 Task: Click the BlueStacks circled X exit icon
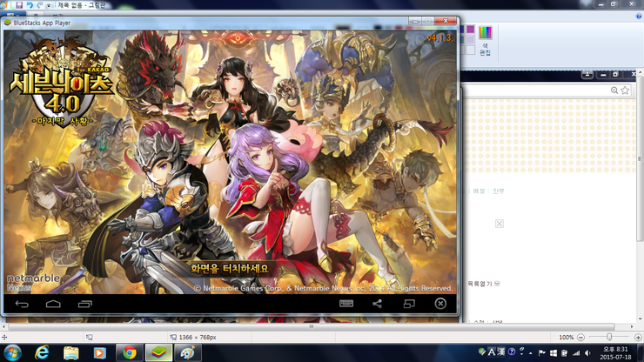point(440,304)
